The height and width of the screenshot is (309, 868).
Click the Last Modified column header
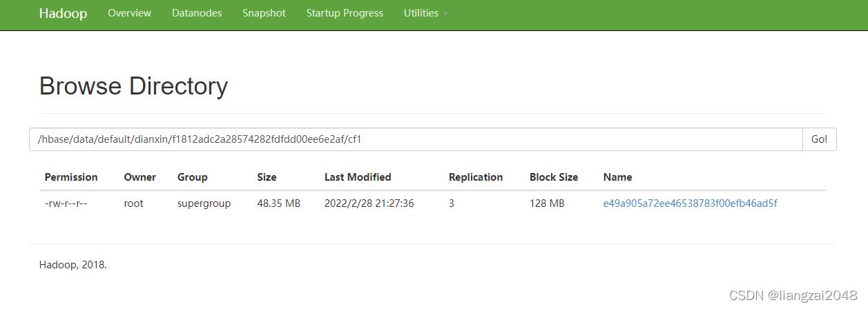(x=358, y=177)
